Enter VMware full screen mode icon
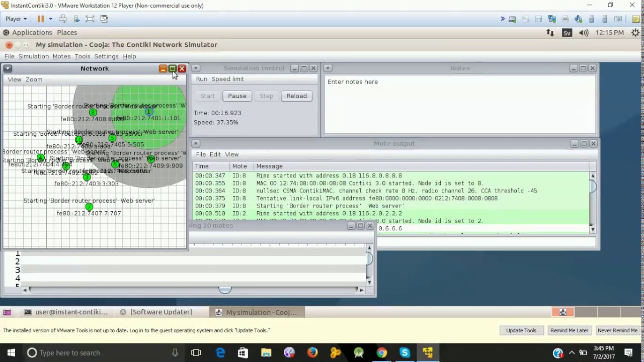The height and width of the screenshot is (362, 644). pos(90,19)
